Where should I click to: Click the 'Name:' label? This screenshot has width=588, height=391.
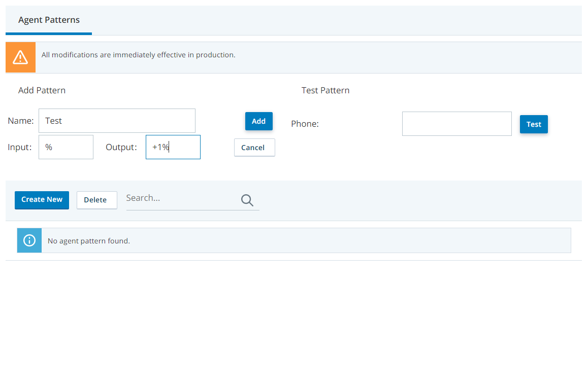21,121
